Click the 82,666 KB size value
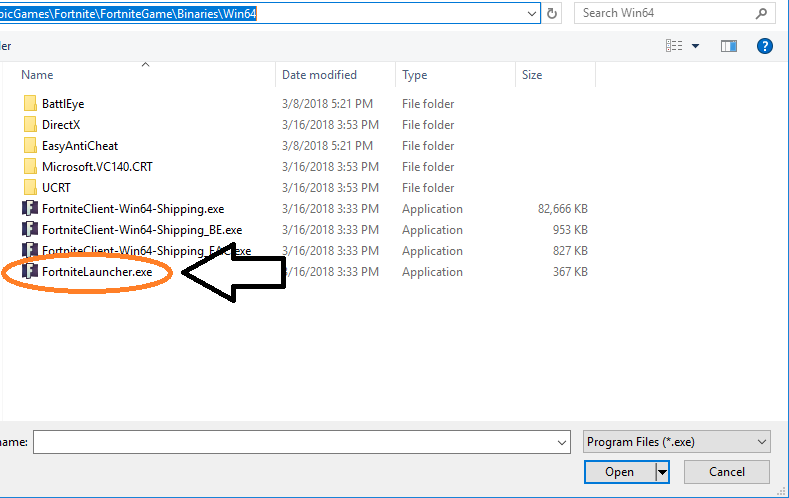The image size is (789, 498). (563, 209)
